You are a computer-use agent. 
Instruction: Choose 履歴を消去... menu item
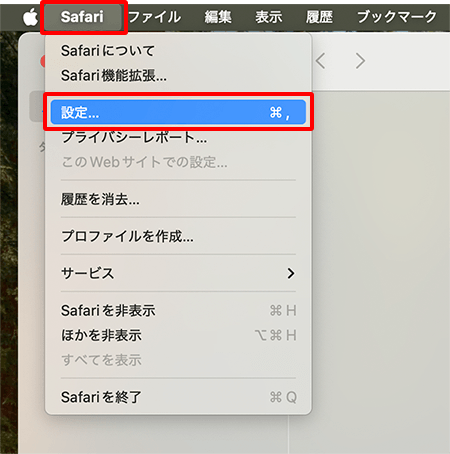click(178, 199)
